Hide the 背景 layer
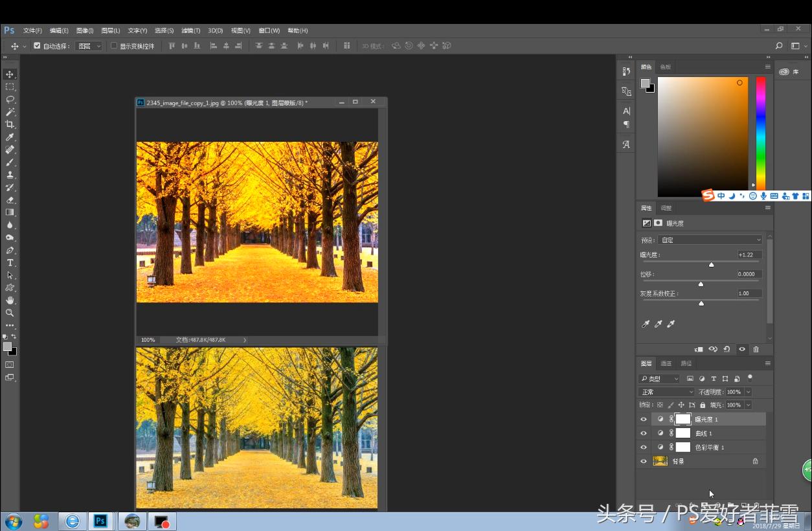The image size is (812, 531). pos(644,462)
